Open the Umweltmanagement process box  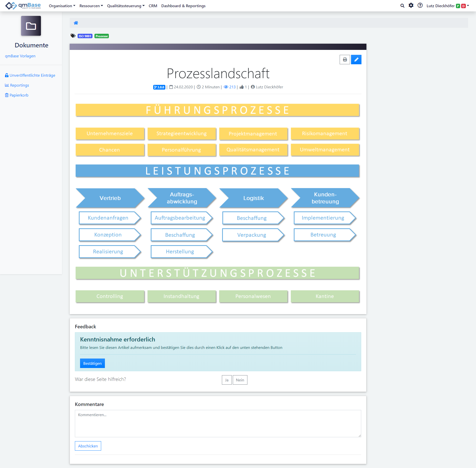pos(325,150)
